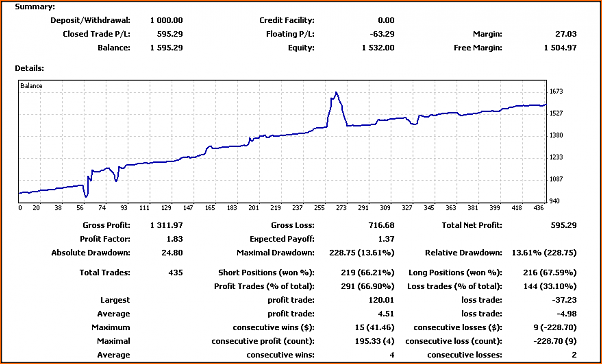Click the Balance value 1 595.29

coord(166,48)
